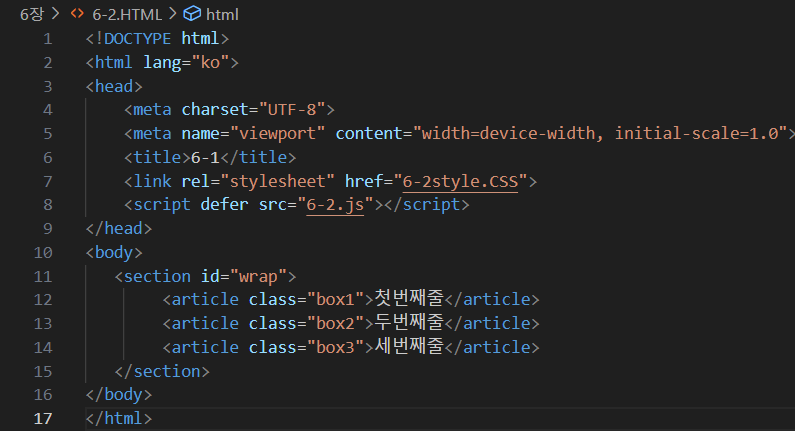
Task: Click the content attribute name
Action: 369,133
